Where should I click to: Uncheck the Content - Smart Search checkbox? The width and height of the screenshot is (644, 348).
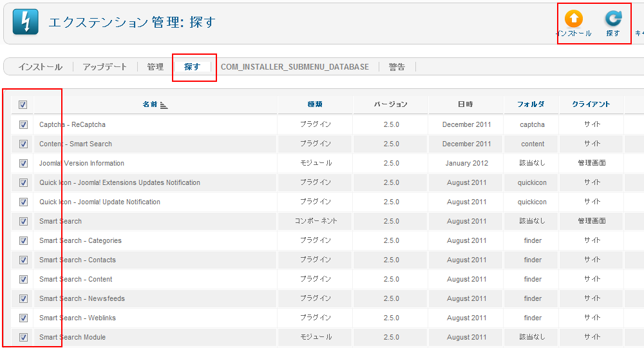tap(23, 144)
